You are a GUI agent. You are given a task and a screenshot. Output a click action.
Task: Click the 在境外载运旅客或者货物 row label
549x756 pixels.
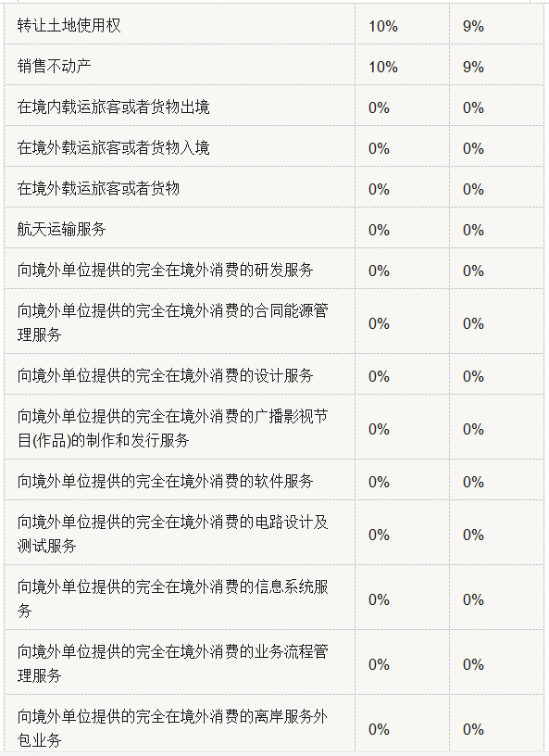[x=98, y=188]
